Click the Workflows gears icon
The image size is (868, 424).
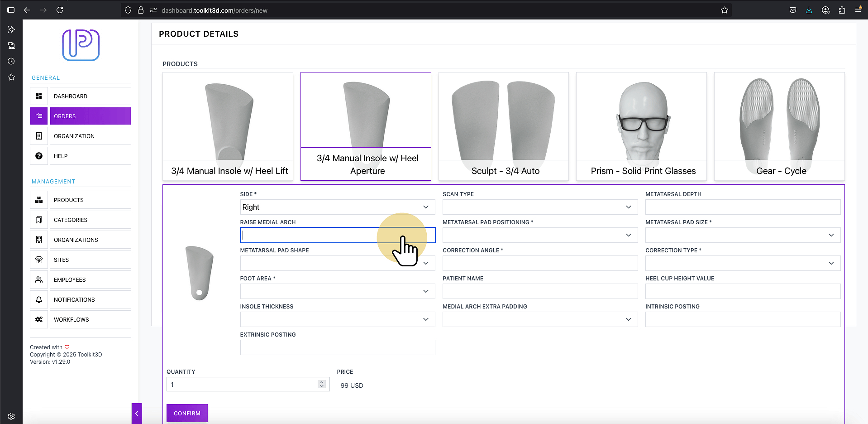pos(39,319)
